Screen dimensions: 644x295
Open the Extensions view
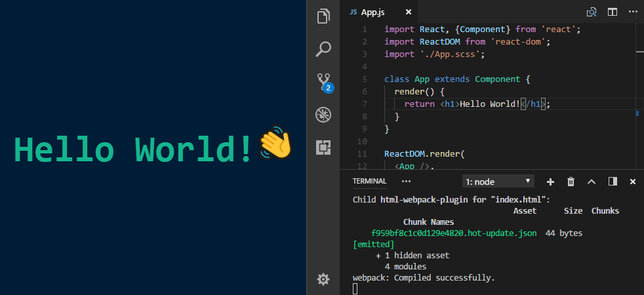pyautogui.click(x=323, y=147)
